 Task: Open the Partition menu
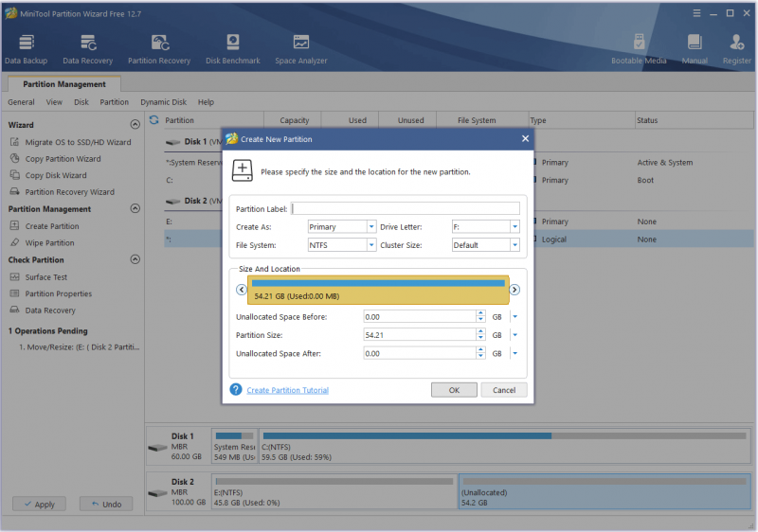coord(114,102)
